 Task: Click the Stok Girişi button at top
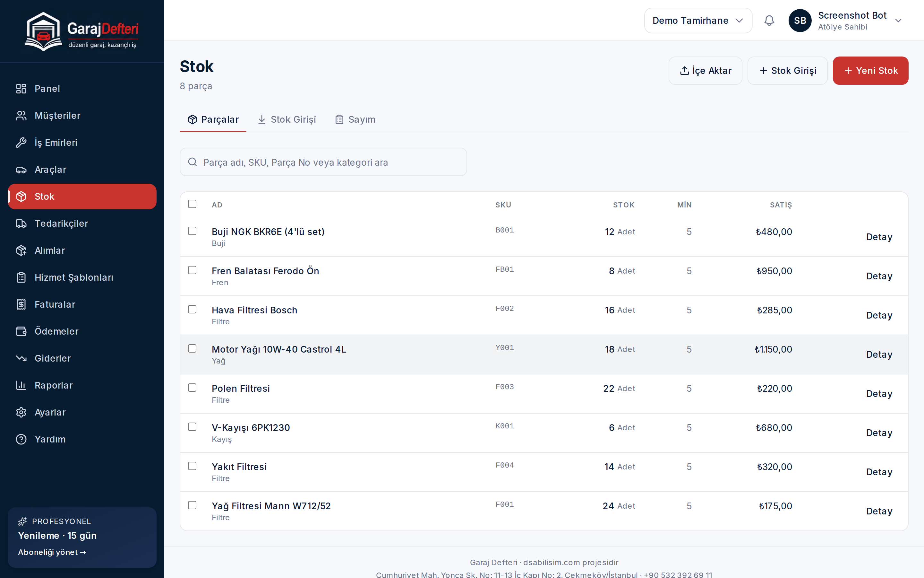[787, 71]
